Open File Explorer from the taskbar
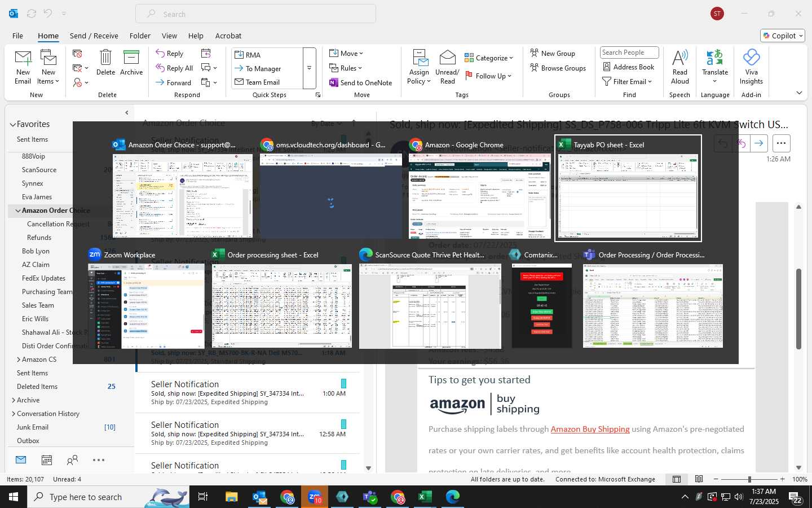 [232, 497]
